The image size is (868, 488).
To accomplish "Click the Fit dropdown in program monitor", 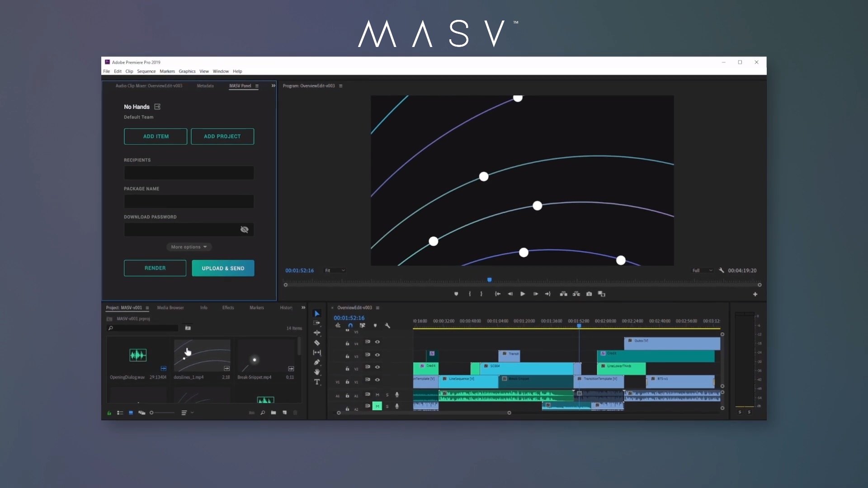I will point(334,271).
